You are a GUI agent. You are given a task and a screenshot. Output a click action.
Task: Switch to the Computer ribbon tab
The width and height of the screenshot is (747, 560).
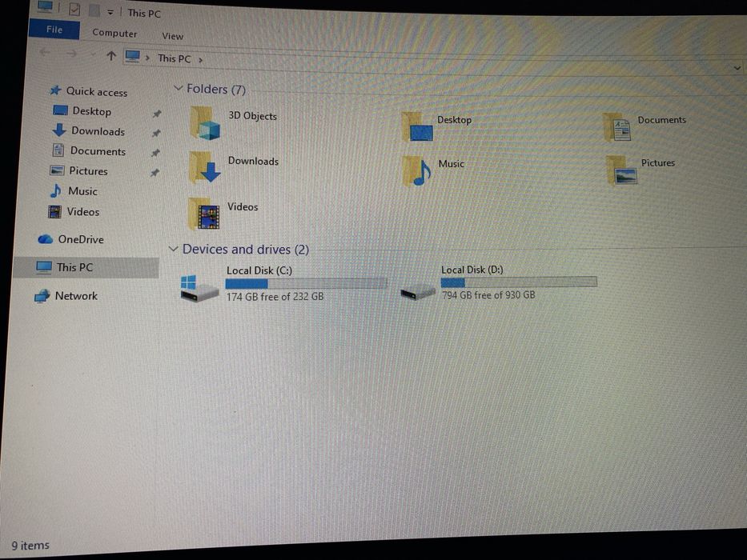pos(114,33)
